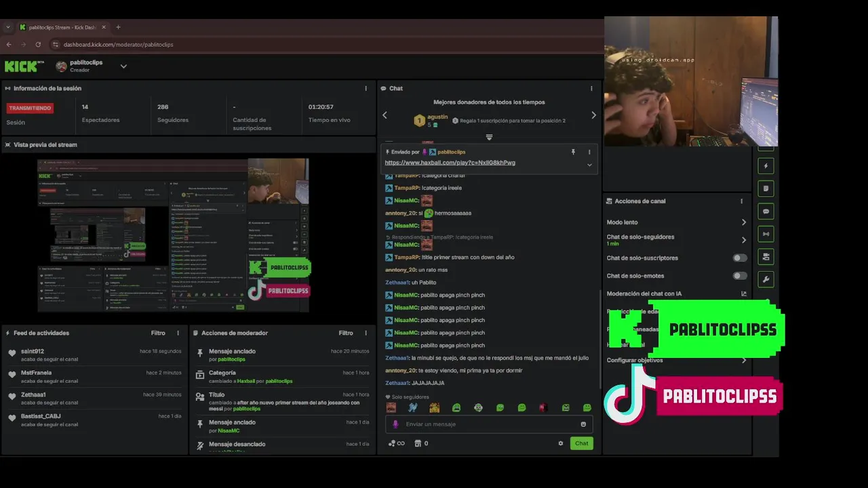
Task: Toggle Chat de solo-emotes switch
Action: point(740,276)
